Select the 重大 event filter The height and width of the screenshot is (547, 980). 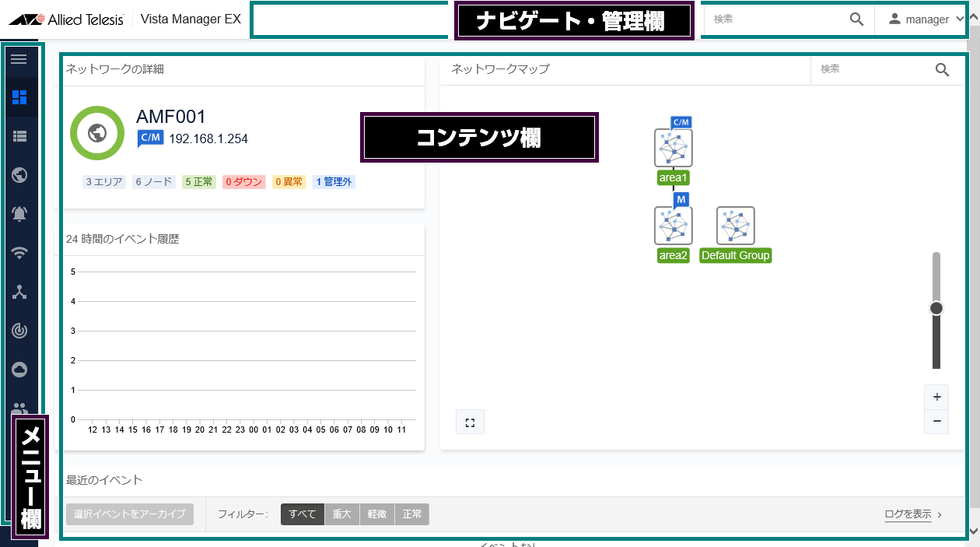click(341, 514)
